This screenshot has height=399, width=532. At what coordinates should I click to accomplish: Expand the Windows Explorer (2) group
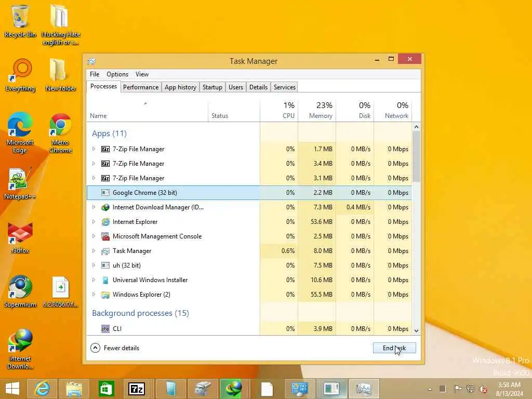pos(94,295)
